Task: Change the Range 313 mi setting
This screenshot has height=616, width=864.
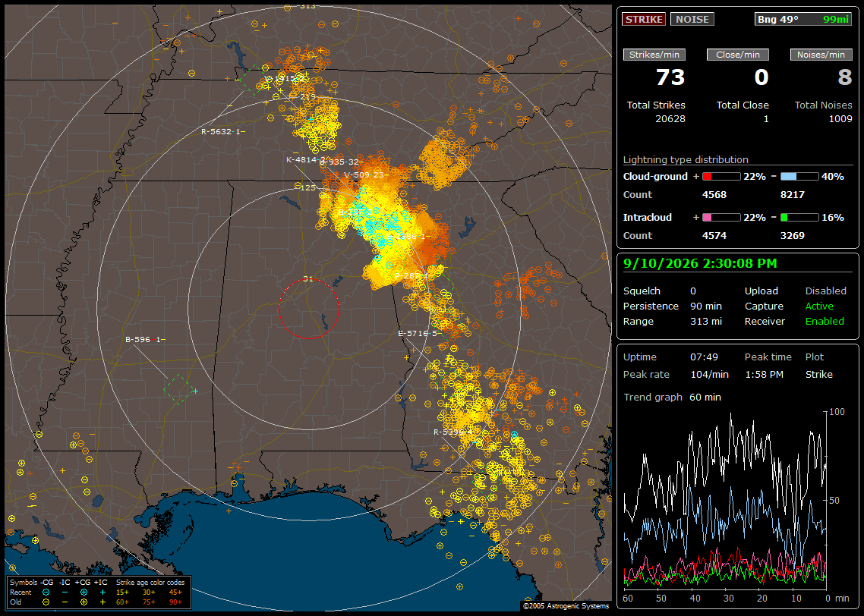Action: 706,322
